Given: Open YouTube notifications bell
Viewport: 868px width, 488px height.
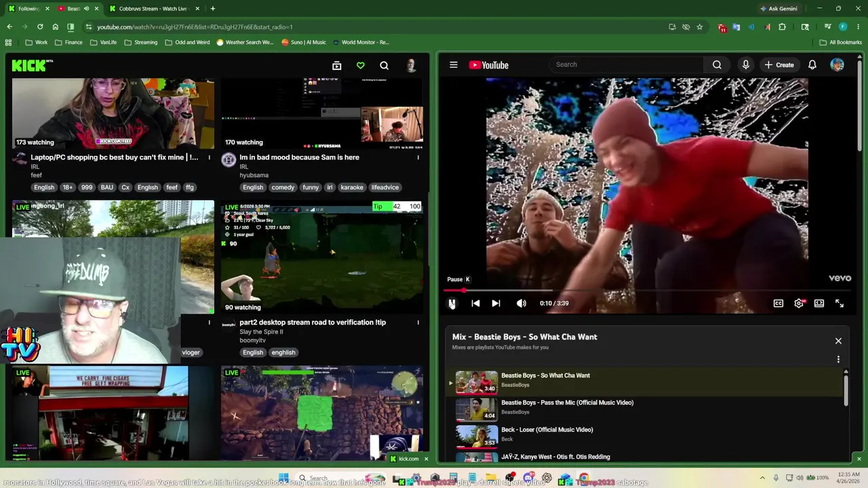Looking at the screenshot, I should tap(812, 65).
